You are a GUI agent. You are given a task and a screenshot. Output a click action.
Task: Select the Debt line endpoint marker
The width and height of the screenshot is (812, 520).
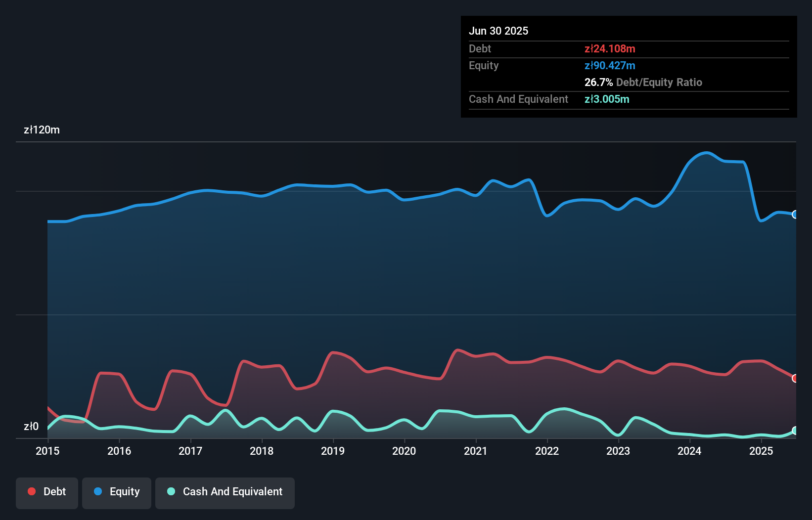(795, 378)
